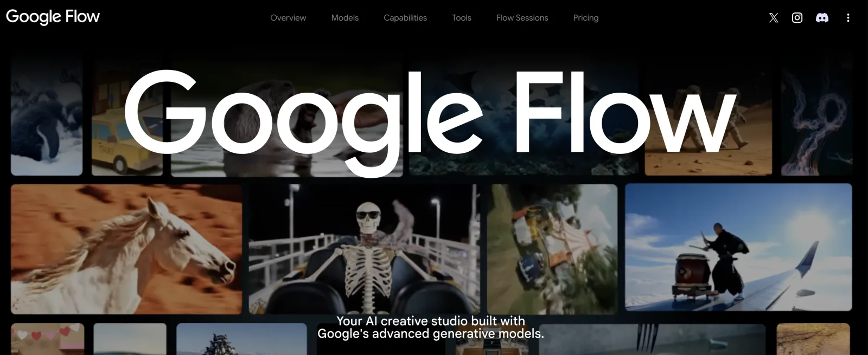The height and width of the screenshot is (355, 868).
Task: Open the dark creature in snow thumbnail
Action: click(47, 117)
